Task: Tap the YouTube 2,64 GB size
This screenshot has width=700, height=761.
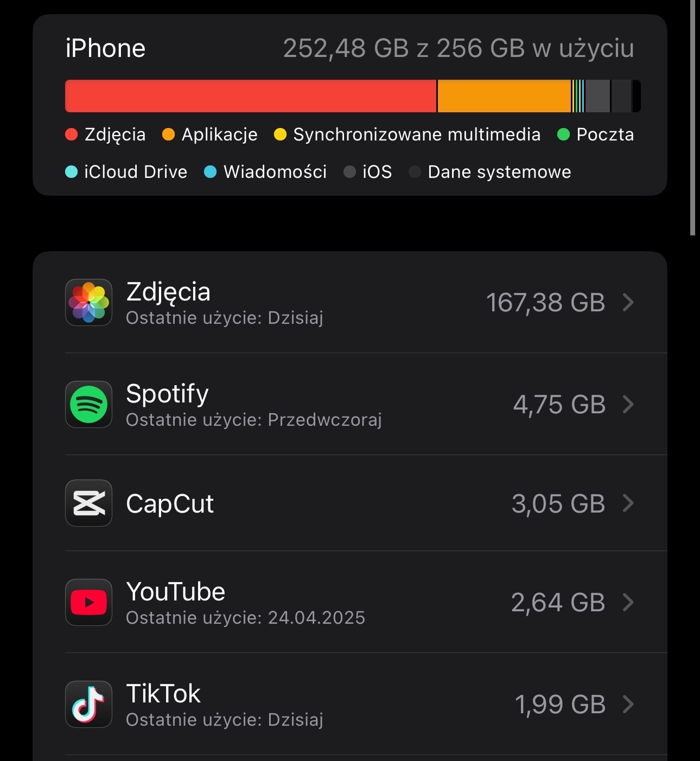Action: pyautogui.click(x=558, y=603)
